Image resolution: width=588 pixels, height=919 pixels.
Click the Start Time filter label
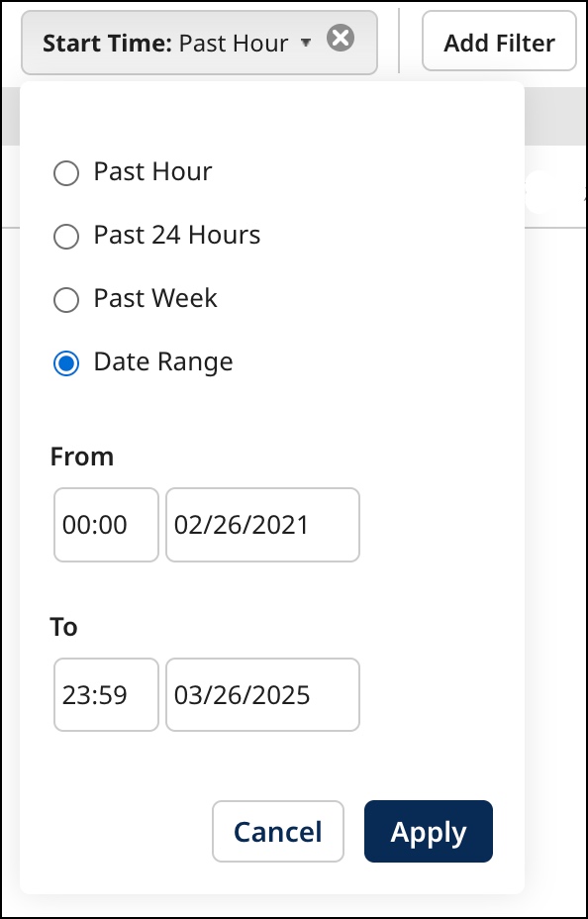coord(109,40)
